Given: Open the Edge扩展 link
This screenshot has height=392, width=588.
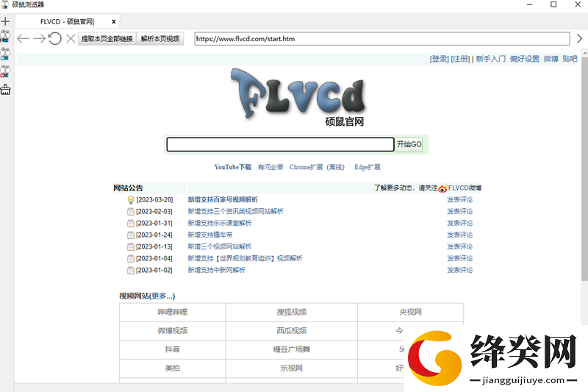Looking at the screenshot, I should [367, 167].
